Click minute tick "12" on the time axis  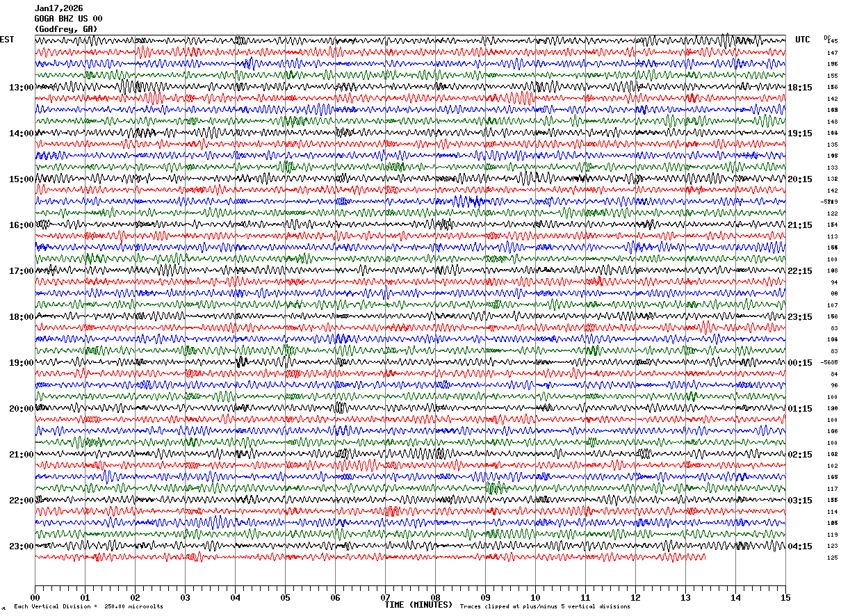[x=635, y=597]
